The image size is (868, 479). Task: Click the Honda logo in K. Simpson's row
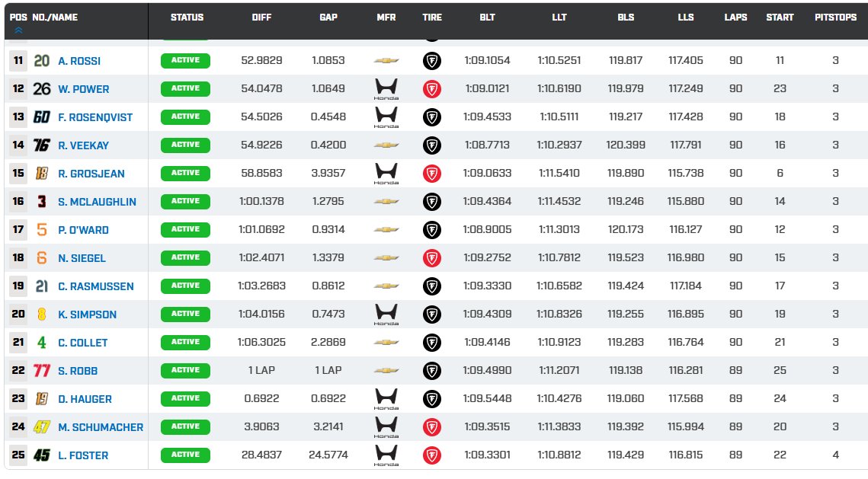tap(386, 315)
